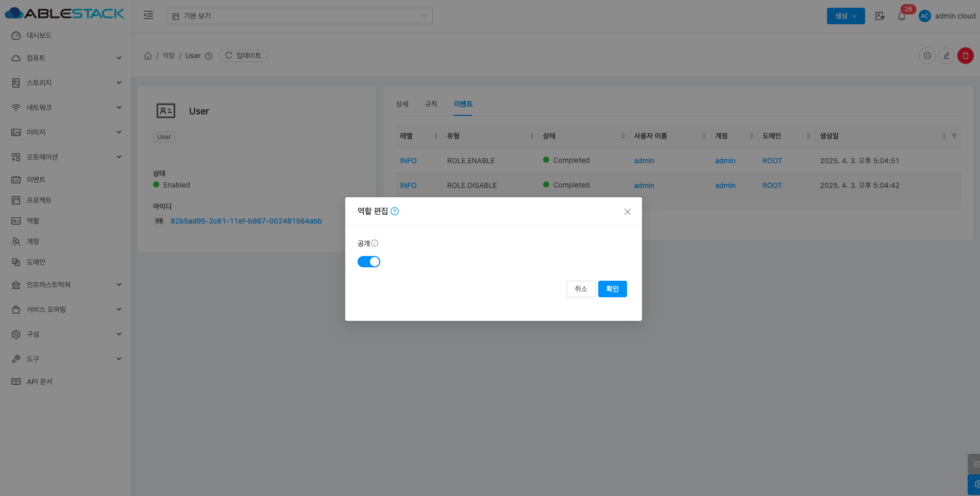Open 역할 in the sidebar
980x496 pixels.
tap(65, 221)
